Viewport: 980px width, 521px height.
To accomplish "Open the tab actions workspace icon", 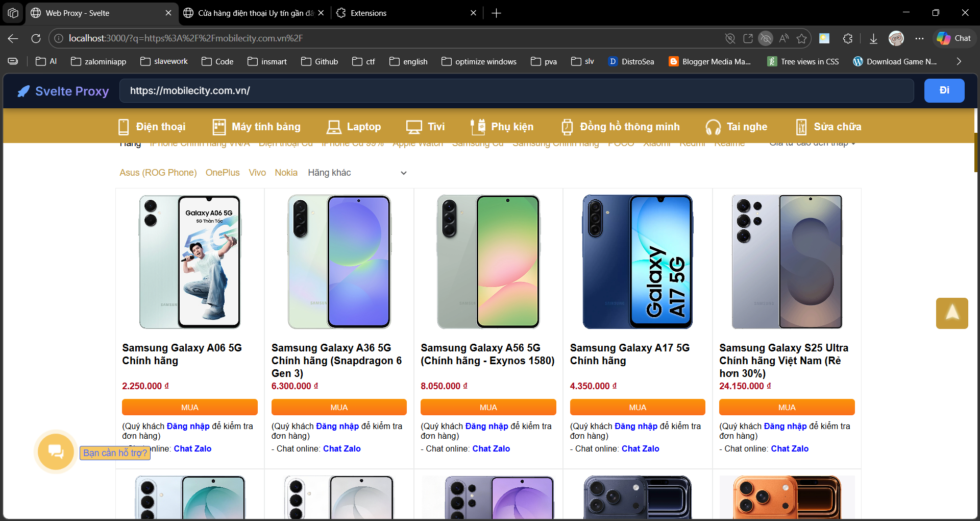I will [x=13, y=13].
